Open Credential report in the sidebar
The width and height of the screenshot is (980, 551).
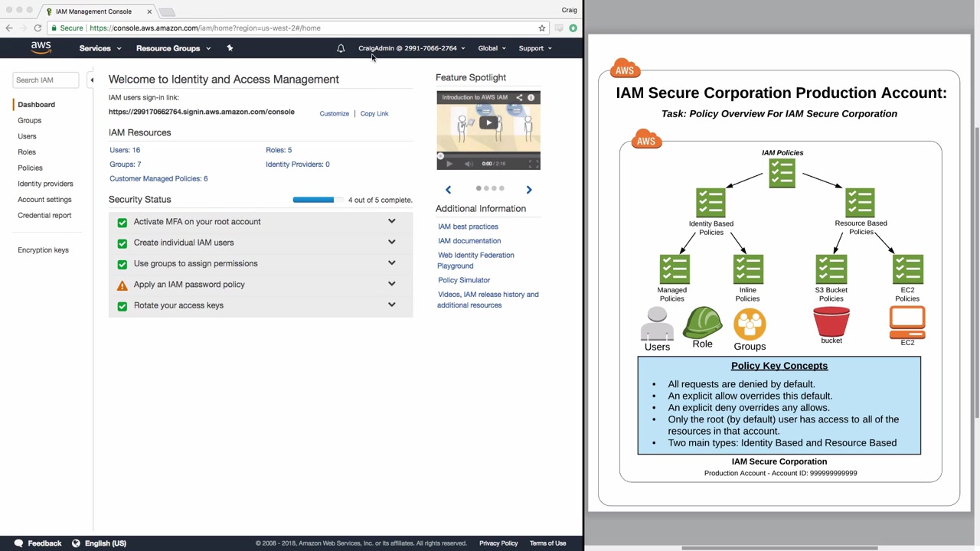[44, 215]
